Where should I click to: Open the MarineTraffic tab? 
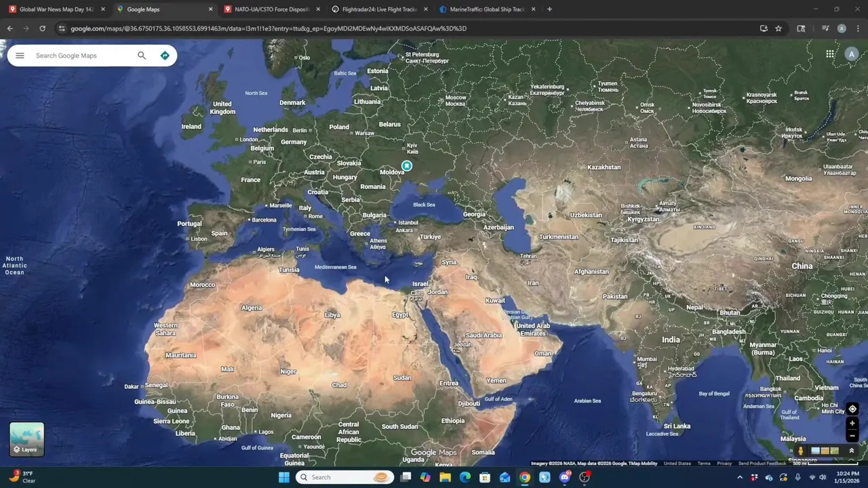(x=486, y=9)
